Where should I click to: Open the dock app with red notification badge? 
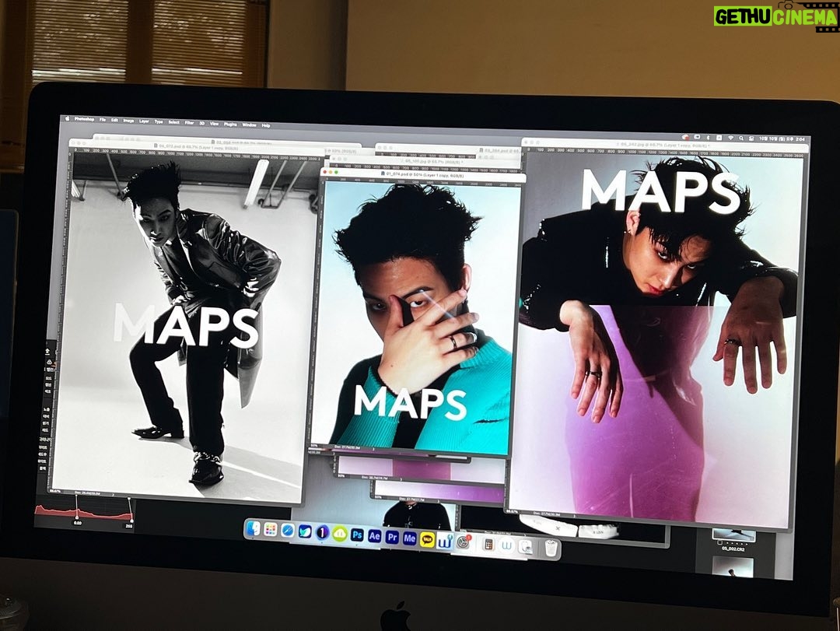click(x=464, y=542)
